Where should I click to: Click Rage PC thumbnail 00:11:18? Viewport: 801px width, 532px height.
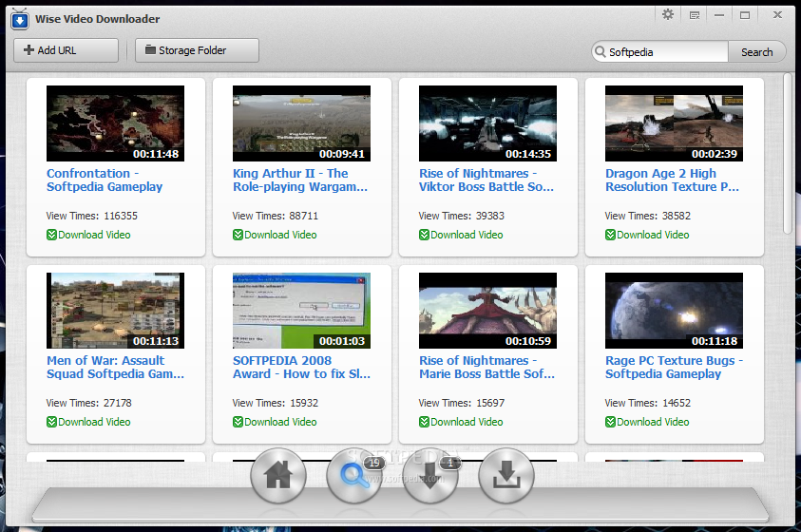675,311
